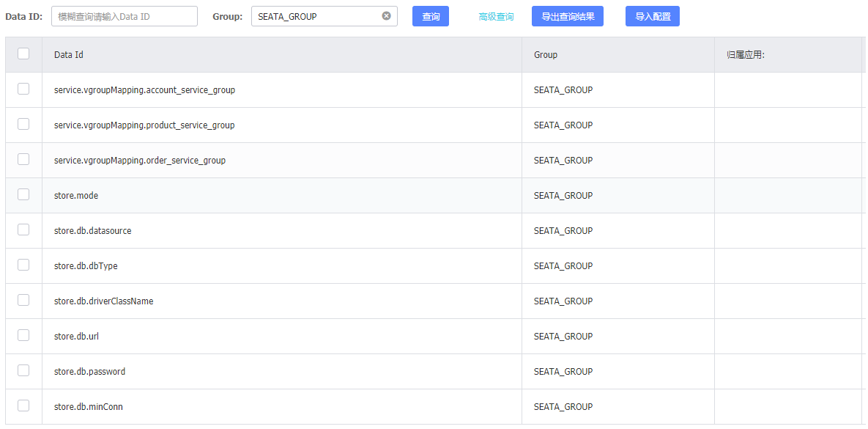Screen dimensions: 868x429
Task: Click service.vgroupMapping.account_service_group text
Action: pyautogui.click(x=144, y=90)
